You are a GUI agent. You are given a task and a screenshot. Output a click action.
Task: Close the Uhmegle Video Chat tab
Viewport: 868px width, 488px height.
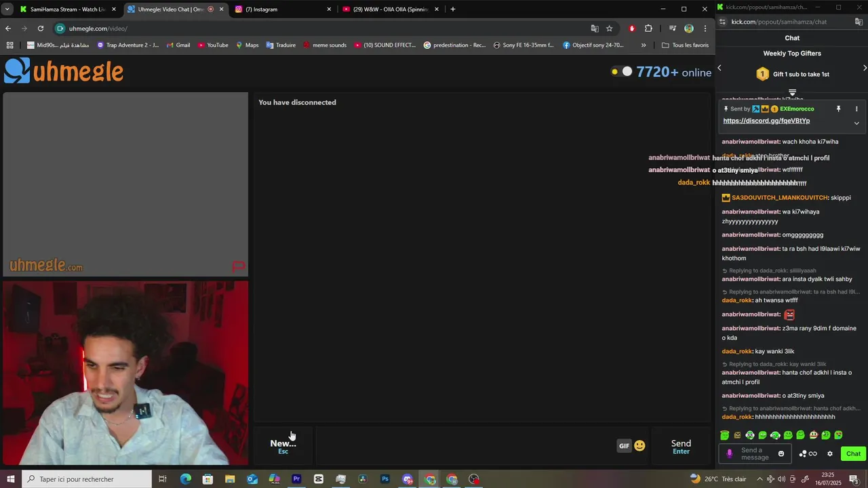(x=221, y=9)
